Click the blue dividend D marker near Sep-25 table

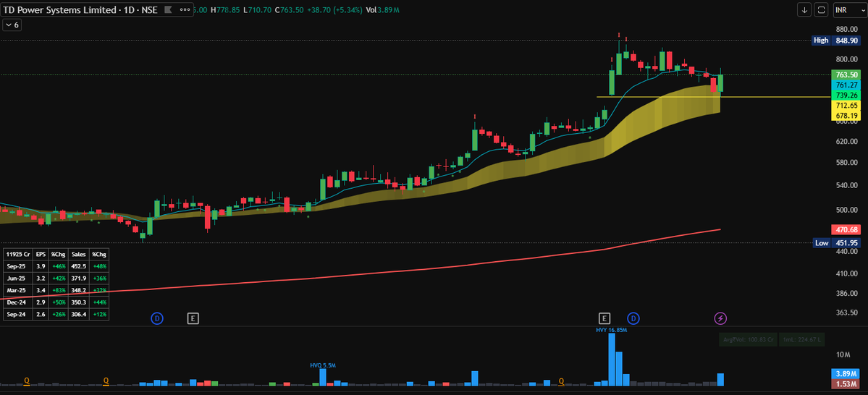[x=157, y=318]
